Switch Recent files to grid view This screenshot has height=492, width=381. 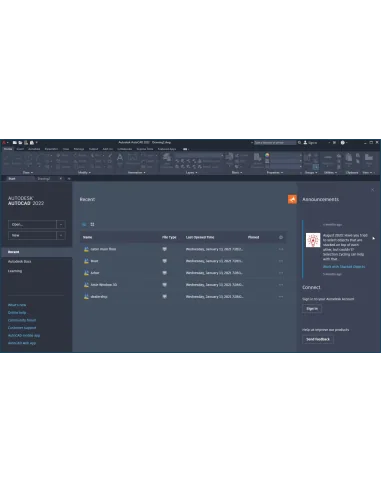pos(92,224)
